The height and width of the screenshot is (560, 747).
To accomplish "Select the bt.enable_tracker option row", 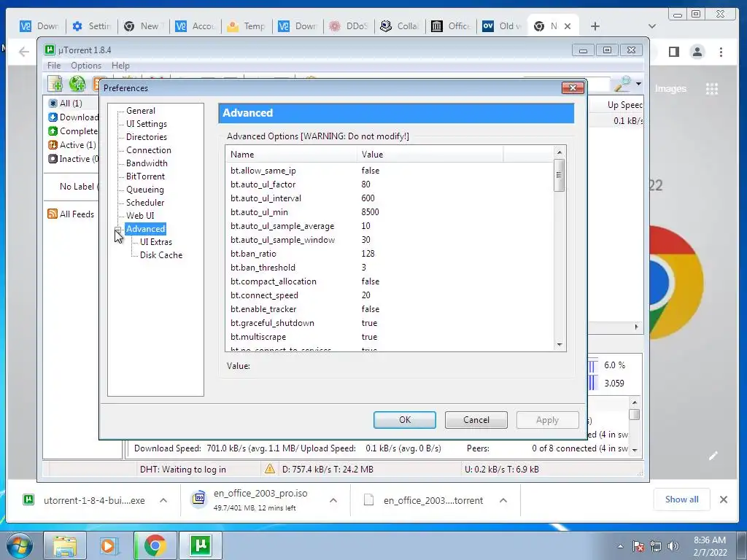I will coord(389,309).
